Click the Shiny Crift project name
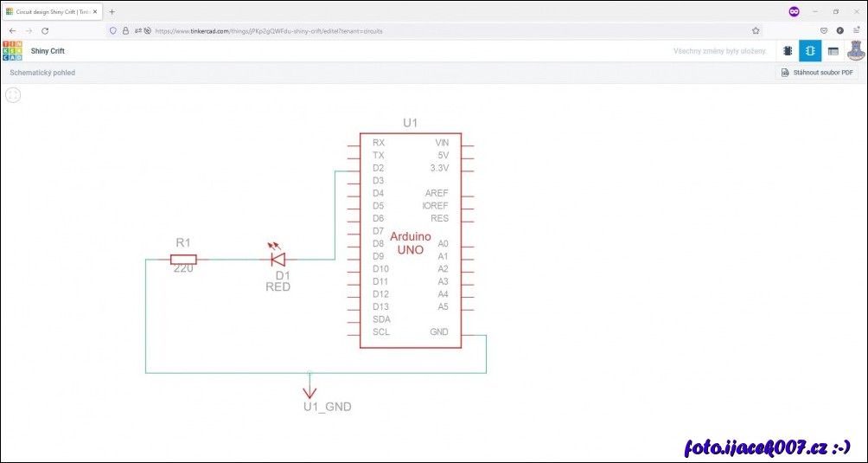The image size is (868, 463). [x=48, y=51]
